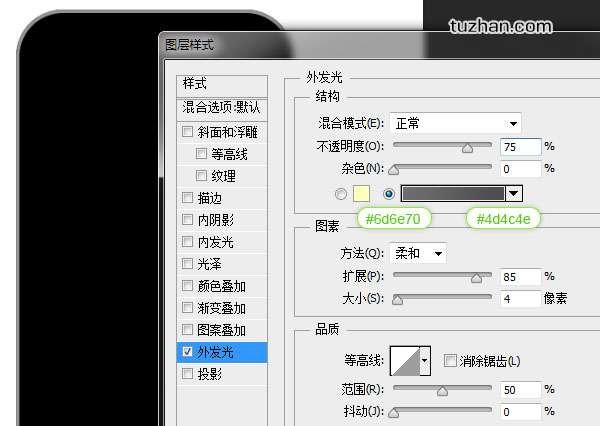
Task: Click the gray gradient bar
Action: pos(453,194)
